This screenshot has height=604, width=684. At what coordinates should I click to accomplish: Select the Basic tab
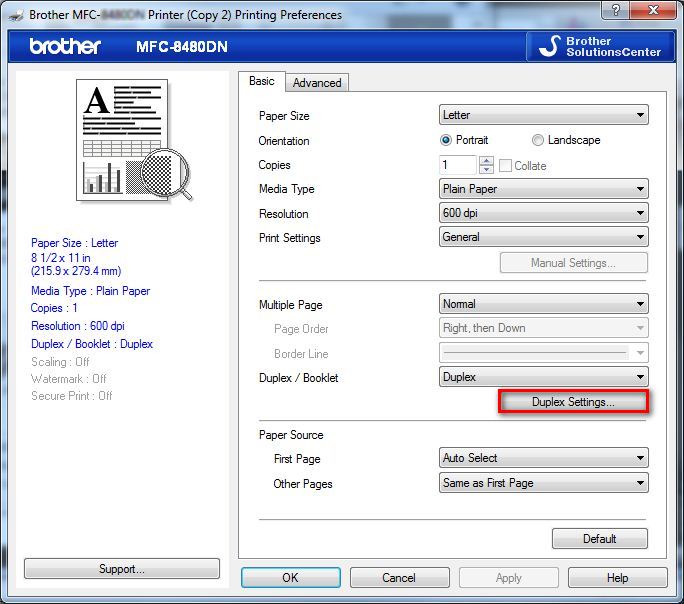tap(262, 81)
